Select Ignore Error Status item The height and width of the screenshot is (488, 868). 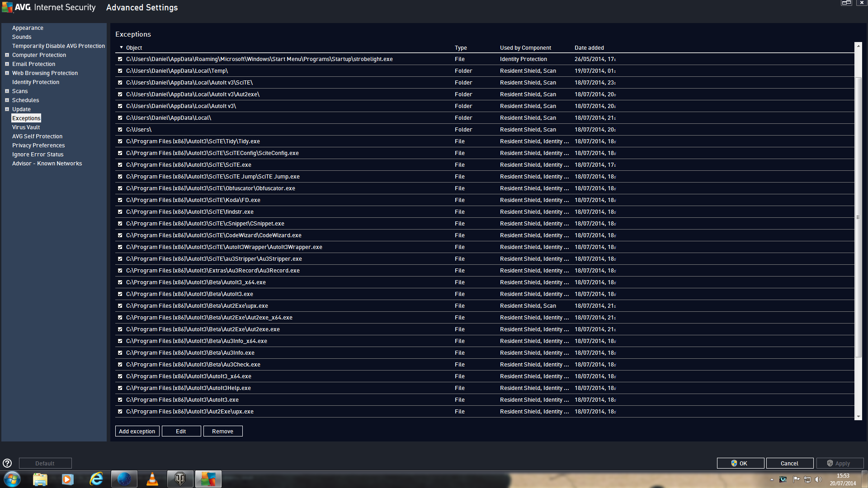point(38,155)
